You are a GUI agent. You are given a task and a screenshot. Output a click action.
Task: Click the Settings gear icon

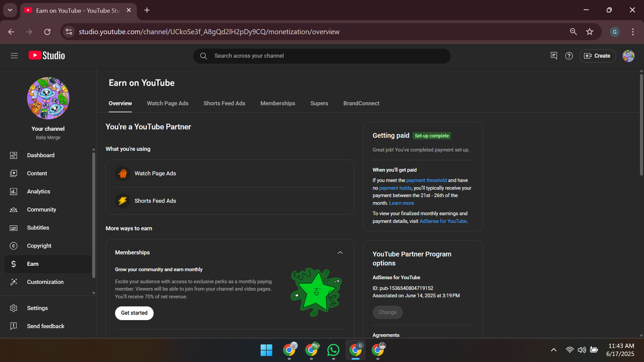coord(14,308)
